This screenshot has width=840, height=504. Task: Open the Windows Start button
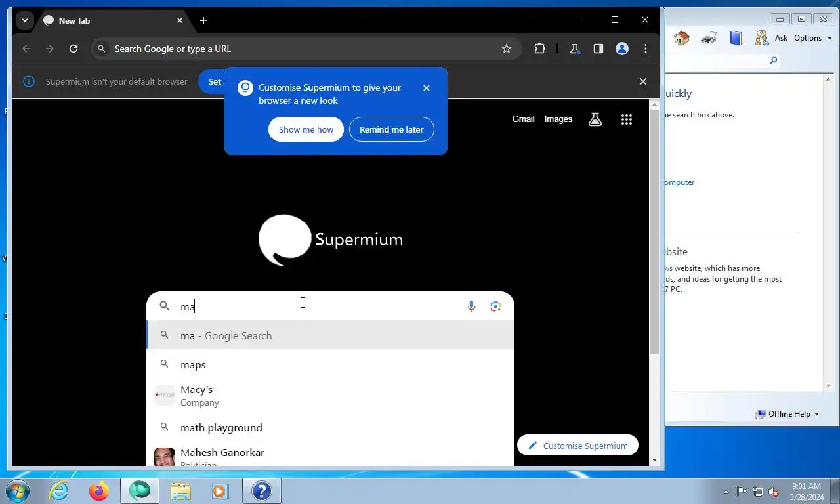pos(16,491)
